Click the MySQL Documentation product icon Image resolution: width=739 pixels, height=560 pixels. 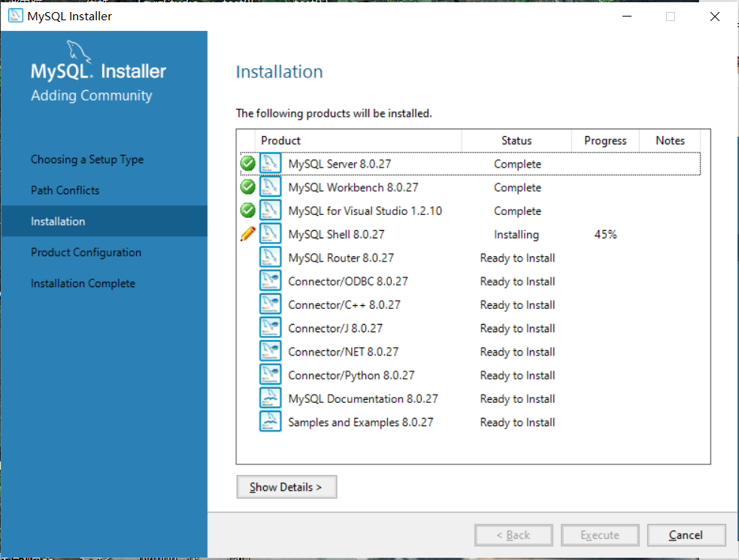pos(271,398)
